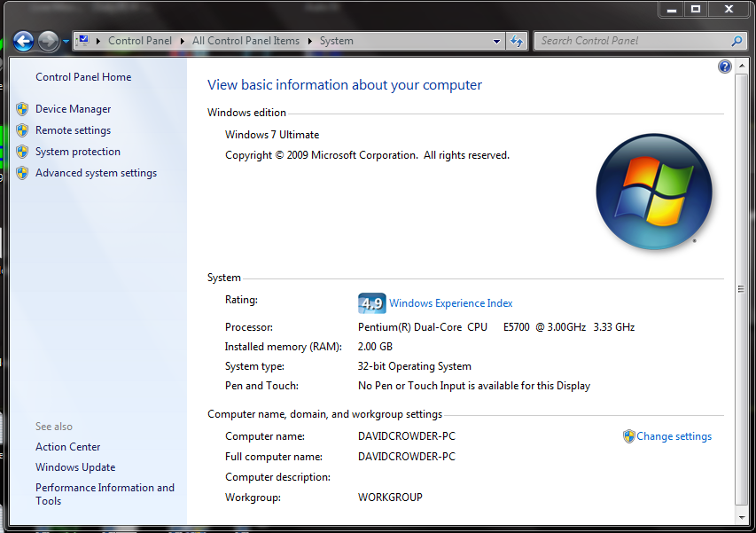Open the recent pages dropdown arrow
The image size is (756, 533).
pyautogui.click(x=66, y=42)
